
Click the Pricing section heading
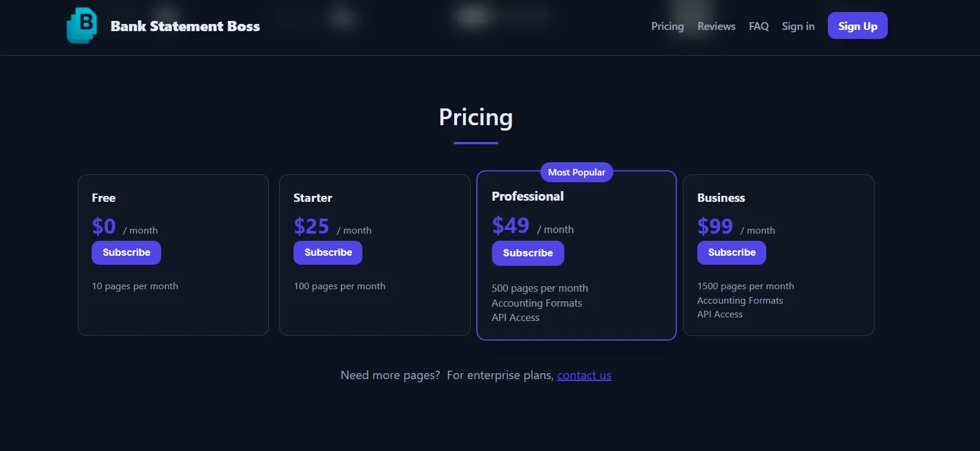[x=476, y=117]
